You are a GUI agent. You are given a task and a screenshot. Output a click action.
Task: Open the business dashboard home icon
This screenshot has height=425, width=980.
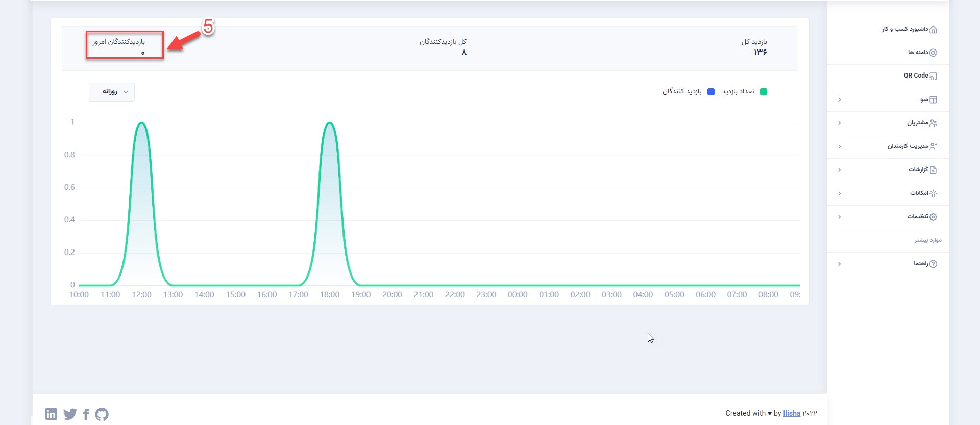tap(934, 29)
